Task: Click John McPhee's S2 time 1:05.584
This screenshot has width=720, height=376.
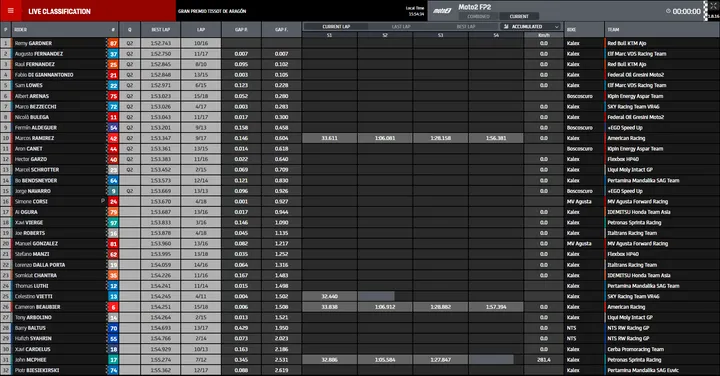Action: pos(385,360)
